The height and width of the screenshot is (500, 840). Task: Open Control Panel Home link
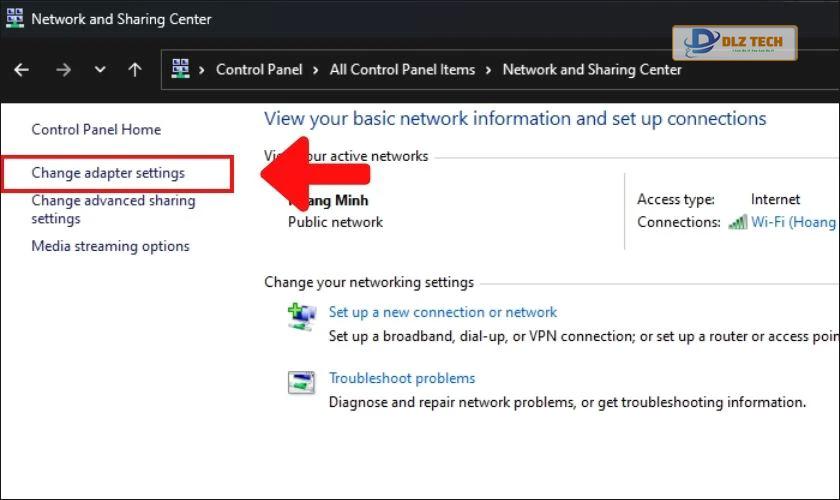96,130
